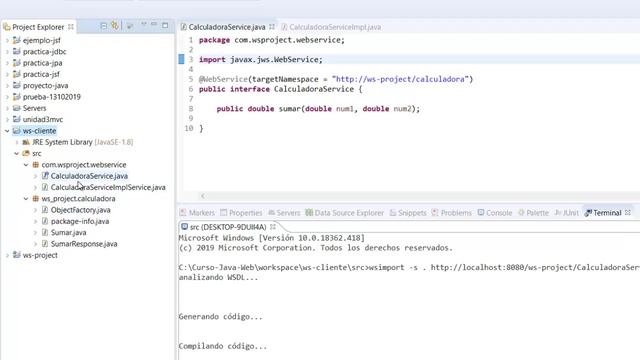The height and width of the screenshot is (360, 640).
Task: Open CalculadoraService.java in the tree
Action: click(x=89, y=176)
